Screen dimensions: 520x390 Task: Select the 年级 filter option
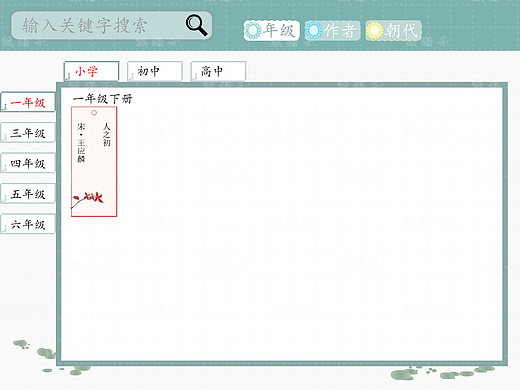click(271, 31)
